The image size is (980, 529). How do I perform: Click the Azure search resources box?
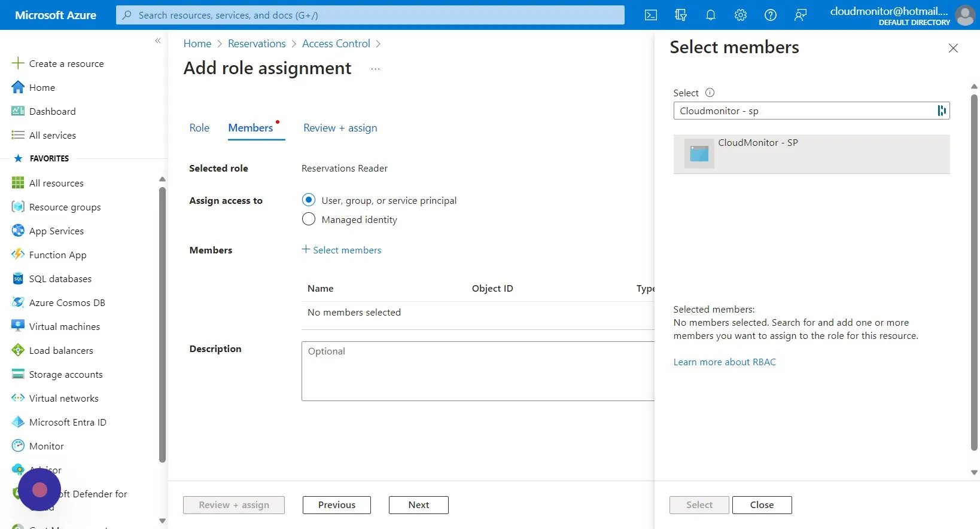pyautogui.click(x=370, y=15)
